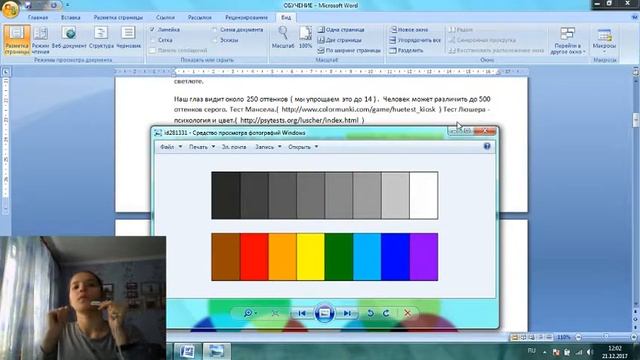Image resolution: width=640 pixels, height=360 pixels.
Task: Open Открыть menu in photo viewer
Action: 303,147
